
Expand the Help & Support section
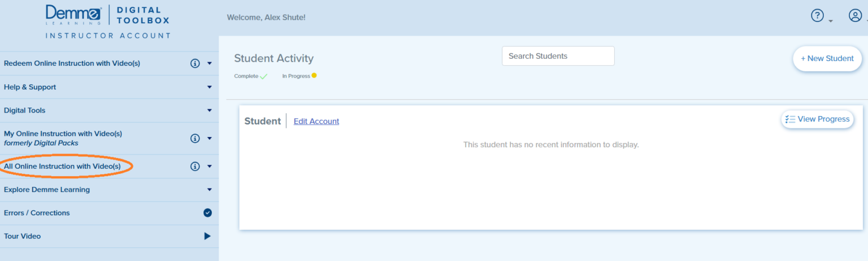click(x=210, y=87)
